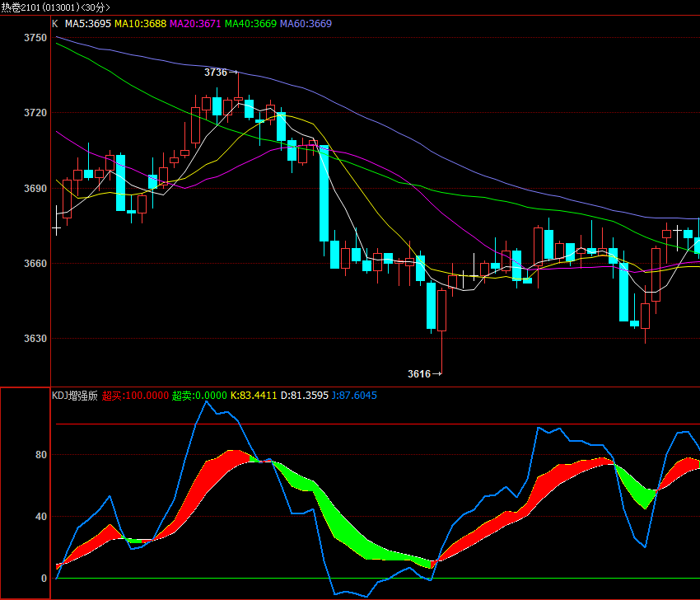Click the K label before MA5
The height and width of the screenshot is (600, 700).
click(55, 24)
